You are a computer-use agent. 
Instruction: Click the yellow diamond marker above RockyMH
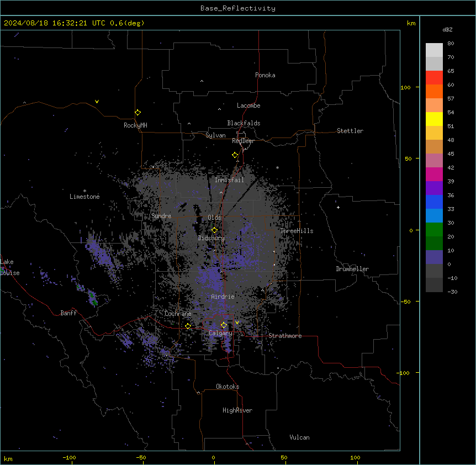point(138,113)
